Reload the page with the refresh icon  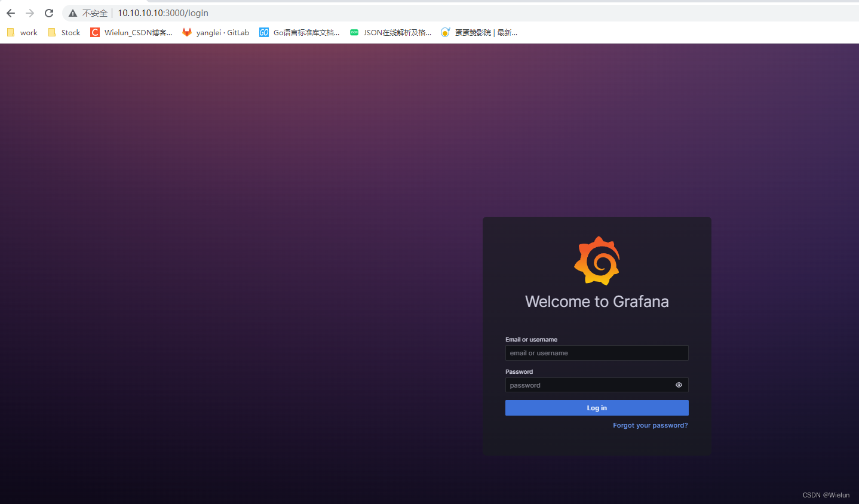(49, 13)
